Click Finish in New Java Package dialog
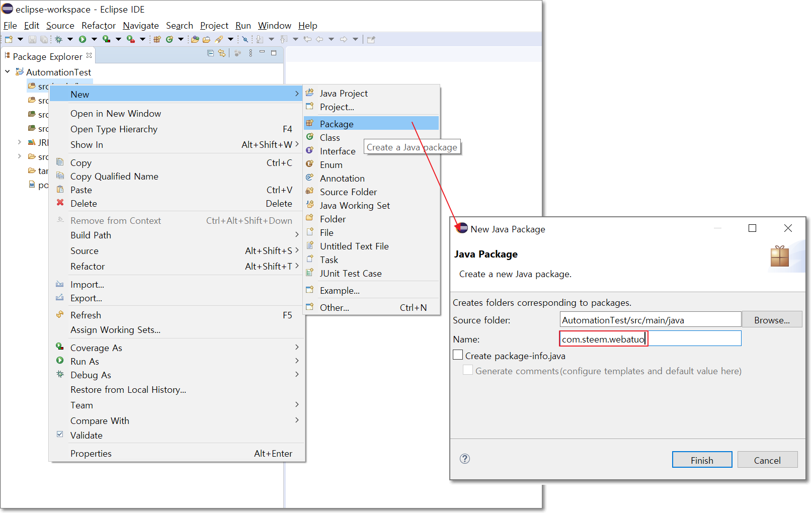This screenshot has width=812, height=513. 702,460
